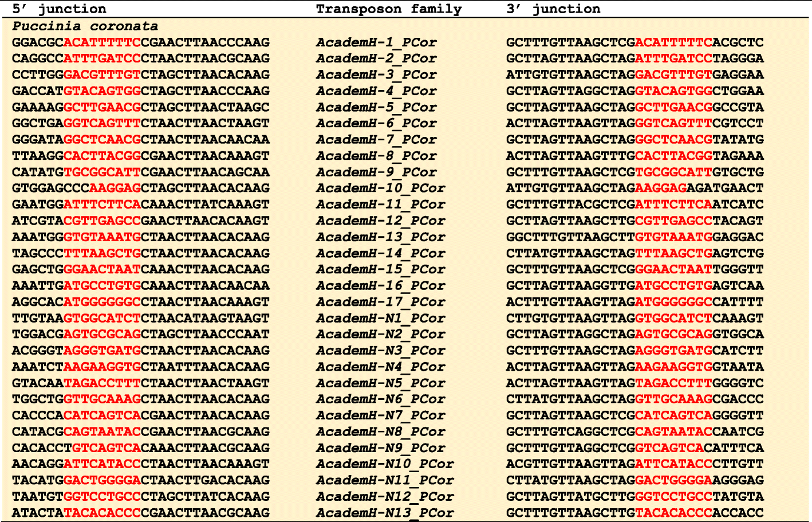Select the AcademH-16_PCor family name
The width and height of the screenshot is (812, 522).
(381, 285)
